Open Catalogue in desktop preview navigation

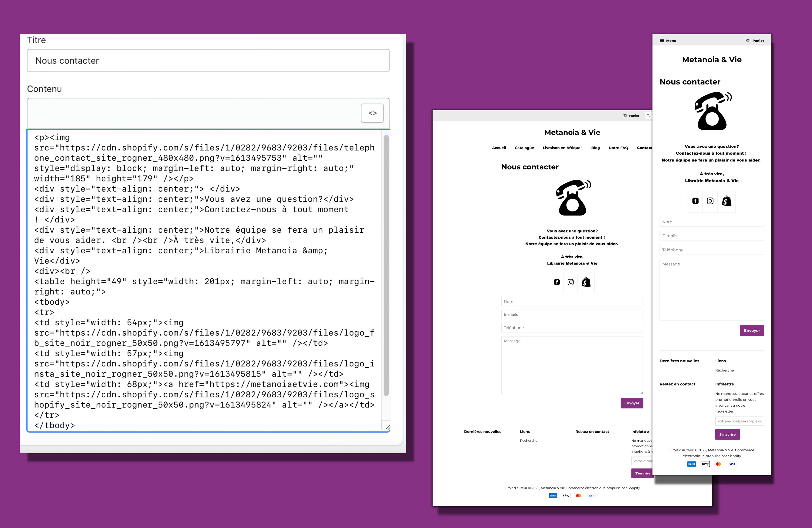[x=524, y=148]
